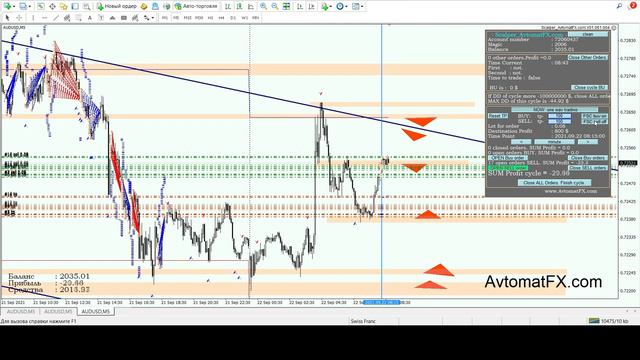Viewport: 640px width, 360px height.
Task: Switch to H1 timeframe
Action: (x=210, y=18)
